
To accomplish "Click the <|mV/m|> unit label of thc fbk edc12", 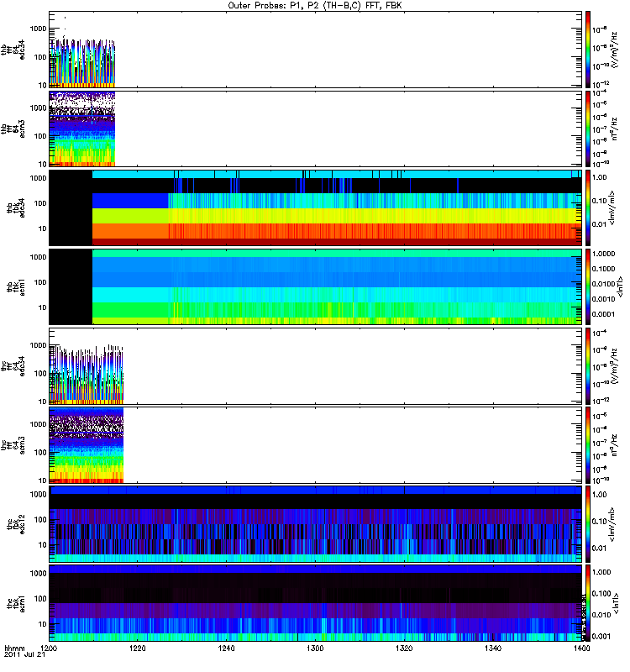I will click(x=612, y=524).
